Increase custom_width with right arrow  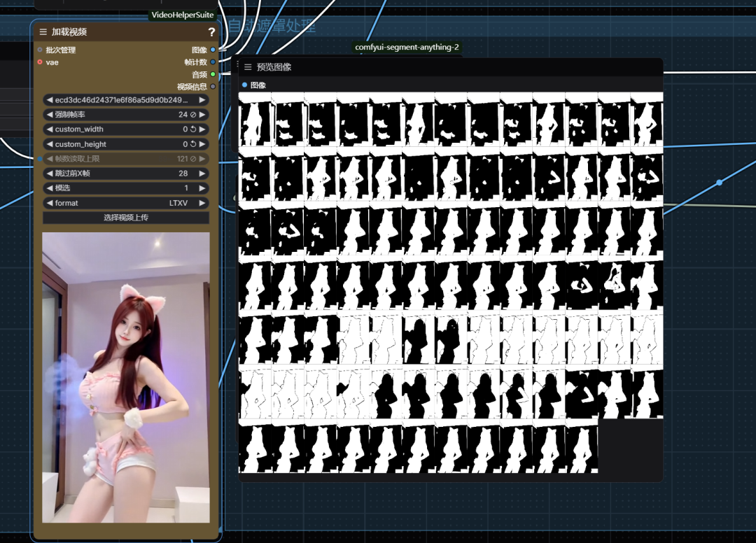coord(202,129)
